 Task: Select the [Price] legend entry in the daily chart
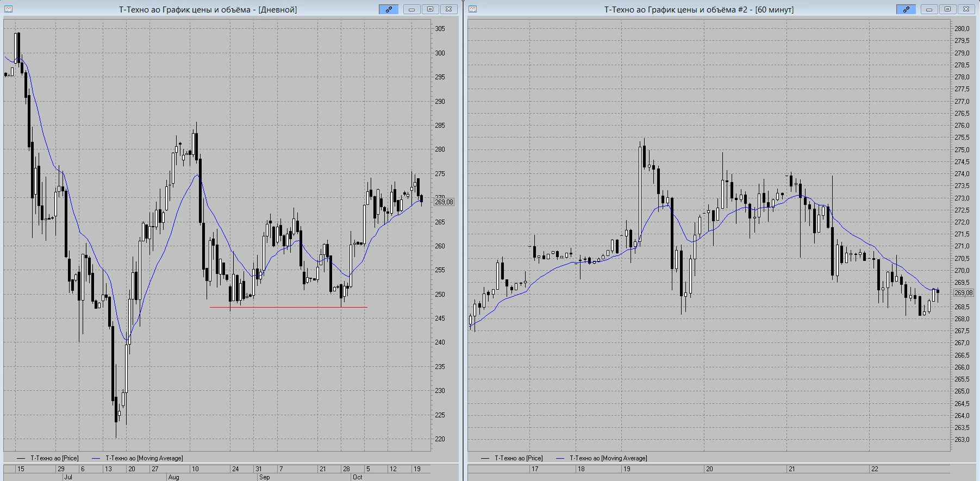coord(48,458)
